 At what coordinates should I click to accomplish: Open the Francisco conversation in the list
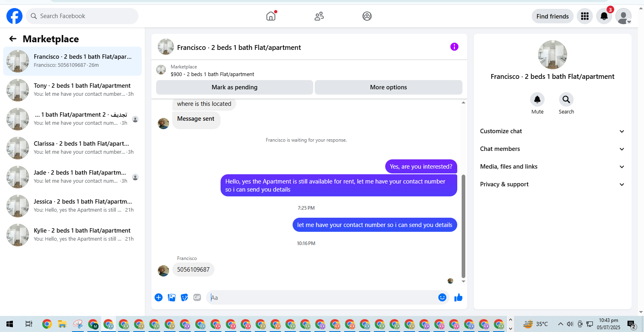tap(72, 61)
